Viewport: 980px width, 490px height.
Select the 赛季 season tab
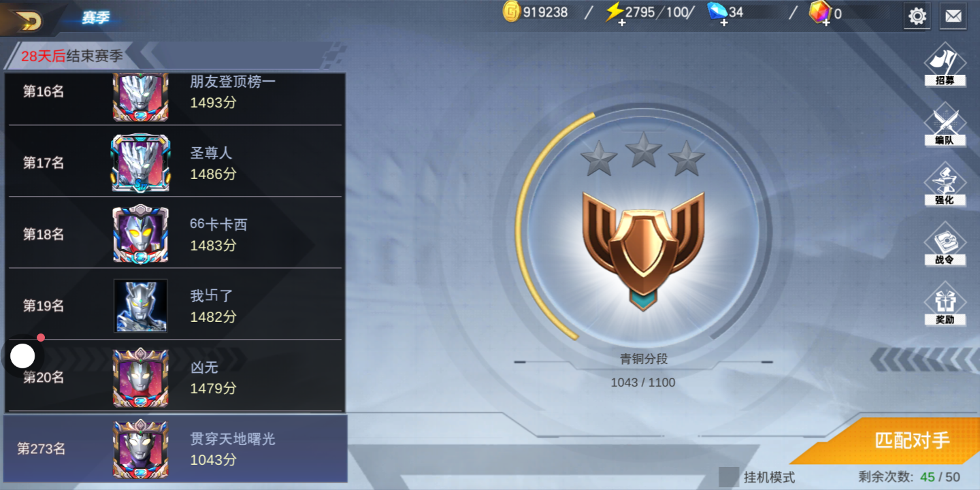pyautogui.click(x=96, y=18)
